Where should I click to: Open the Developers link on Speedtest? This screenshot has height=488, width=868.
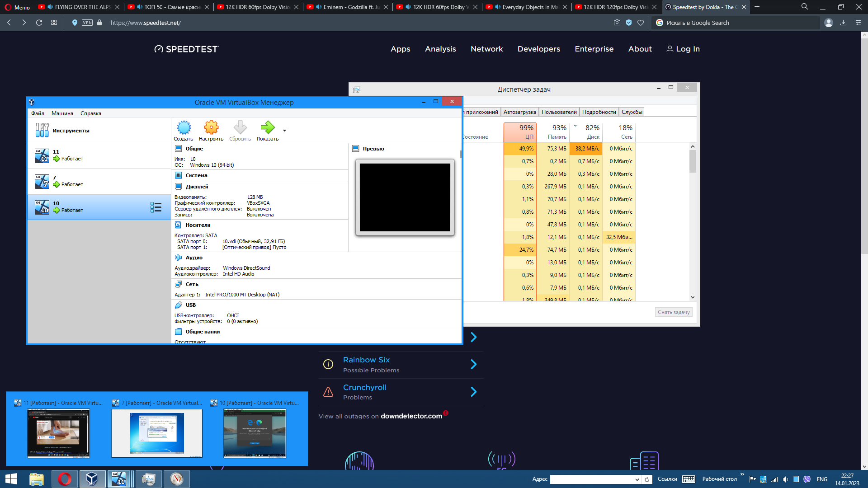point(538,49)
